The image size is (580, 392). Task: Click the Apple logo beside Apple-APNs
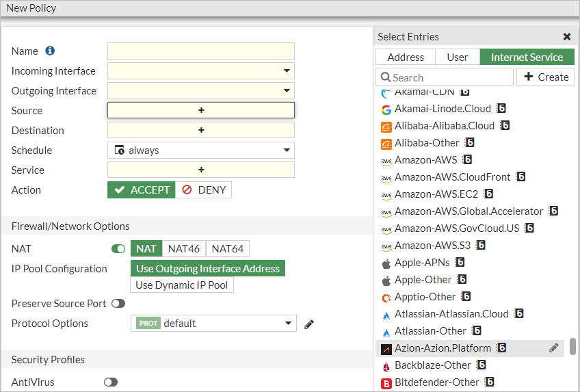[386, 263]
